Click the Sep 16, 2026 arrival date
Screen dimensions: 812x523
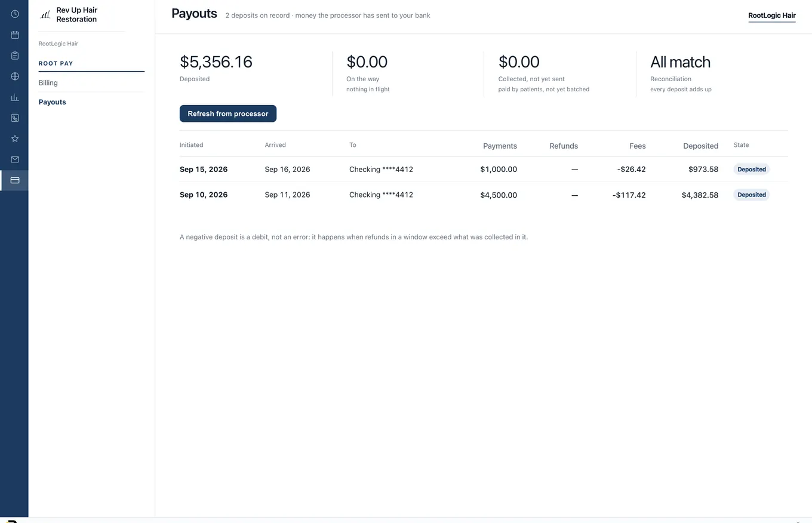(x=287, y=170)
